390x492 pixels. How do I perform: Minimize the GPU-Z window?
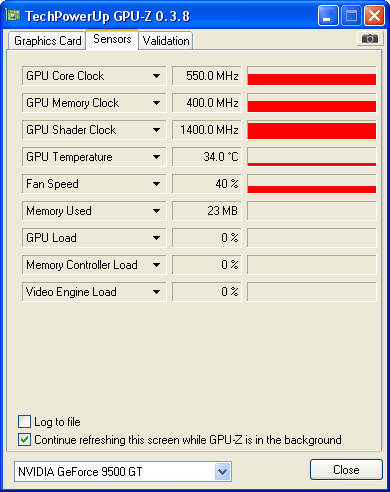(x=328, y=16)
